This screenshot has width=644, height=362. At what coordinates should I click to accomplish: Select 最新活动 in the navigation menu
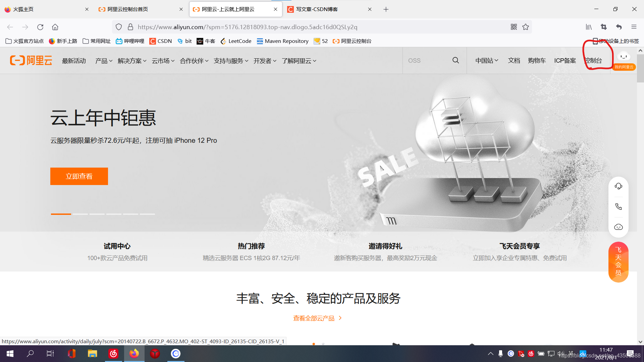point(74,61)
